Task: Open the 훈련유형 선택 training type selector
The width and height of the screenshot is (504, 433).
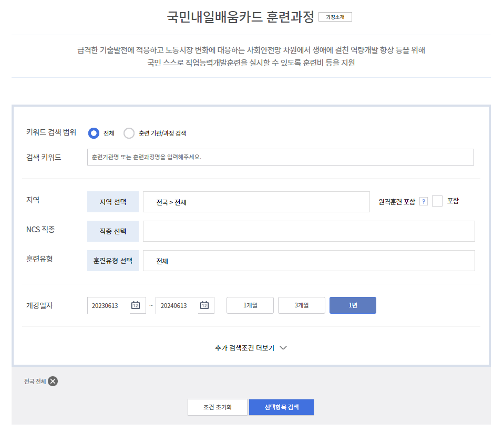Action: point(112,261)
